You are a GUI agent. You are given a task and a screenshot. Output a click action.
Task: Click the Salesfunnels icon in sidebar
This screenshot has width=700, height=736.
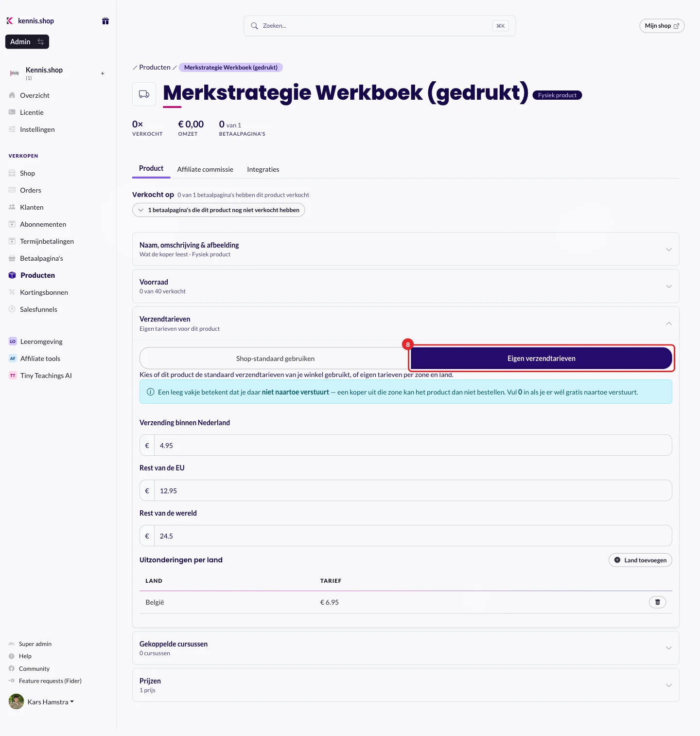tap(12, 309)
